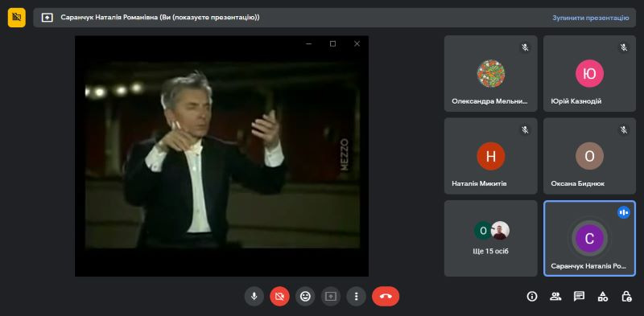
Task: Click blue speaking indicator on Саранчук tile
Action: pos(624,212)
